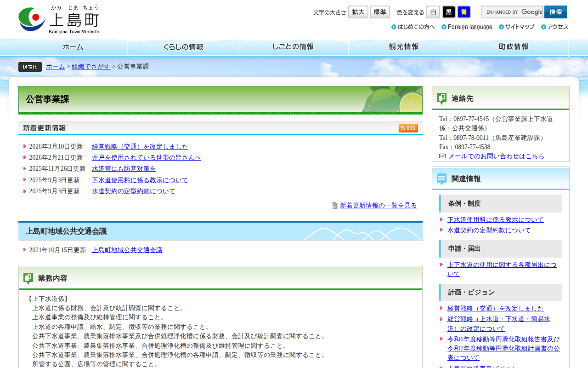This screenshot has height=368, width=588.
Task: Focus the Google search input field
Action: click(x=512, y=12)
